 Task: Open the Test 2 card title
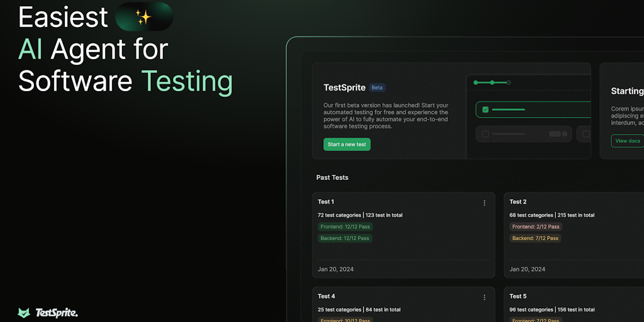coord(518,202)
